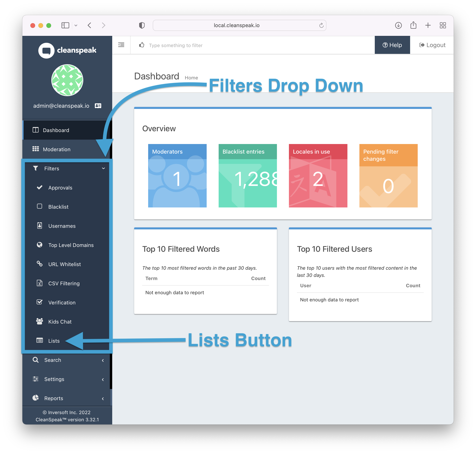The image size is (476, 454).
Task: Click the Logout button
Action: pyautogui.click(x=432, y=45)
